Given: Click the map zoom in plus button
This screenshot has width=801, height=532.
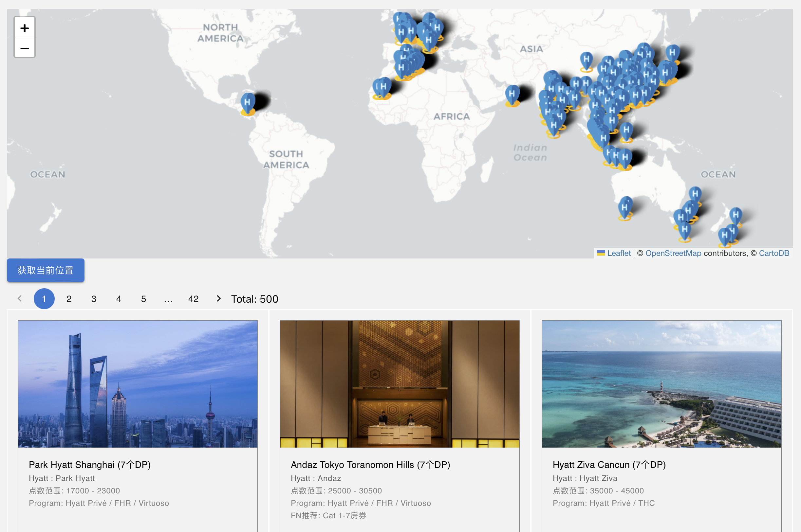Looking at the screenshot, I should 24,28.
